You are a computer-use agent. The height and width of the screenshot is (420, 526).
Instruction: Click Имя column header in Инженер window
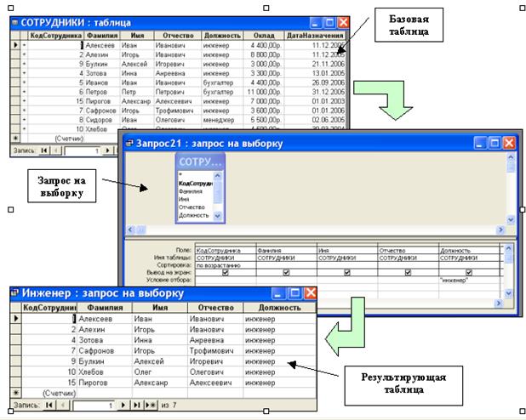(x=160, y=308)
